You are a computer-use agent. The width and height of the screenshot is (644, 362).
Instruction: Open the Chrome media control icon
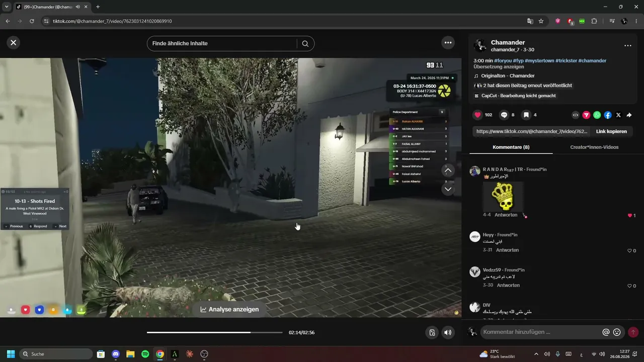612,21
